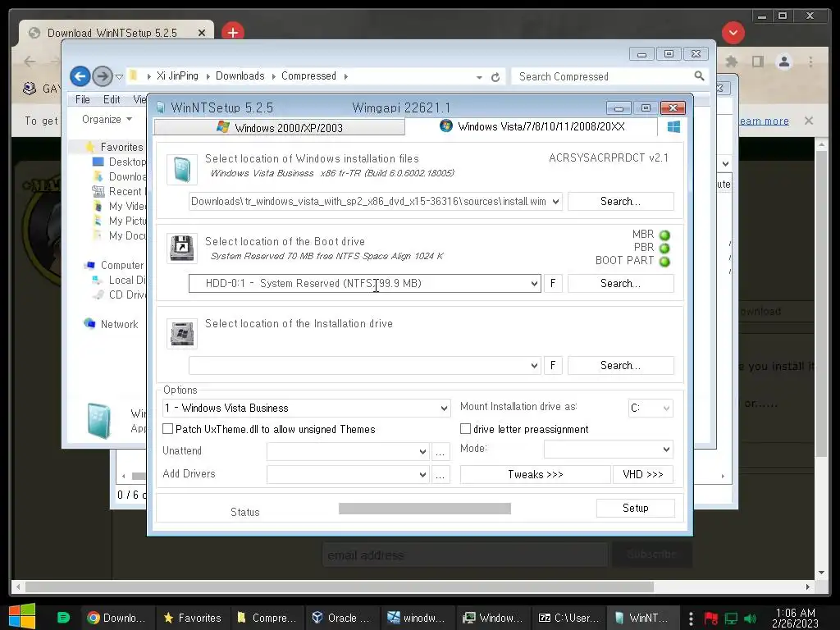Click Downloads in Explorer breadcrumb
840x630 pixels.
pos(240,76)
